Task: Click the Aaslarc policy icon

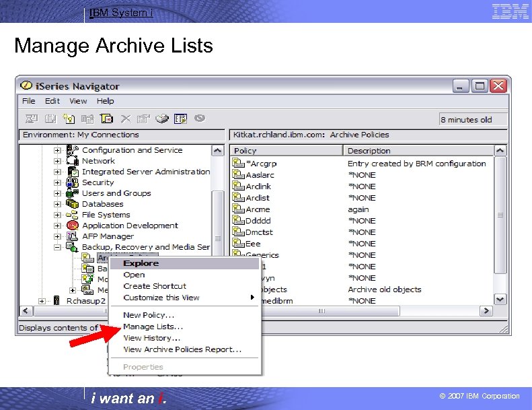Action: (239, 174)
